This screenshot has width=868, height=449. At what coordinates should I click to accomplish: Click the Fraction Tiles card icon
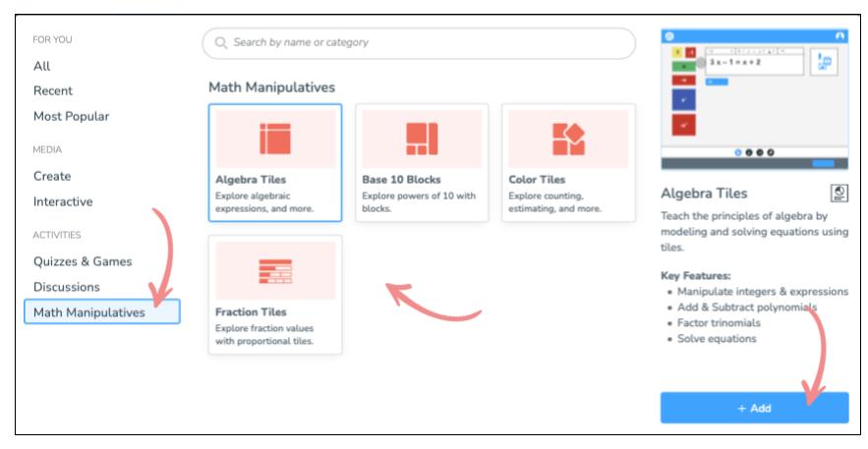[275, 271]
